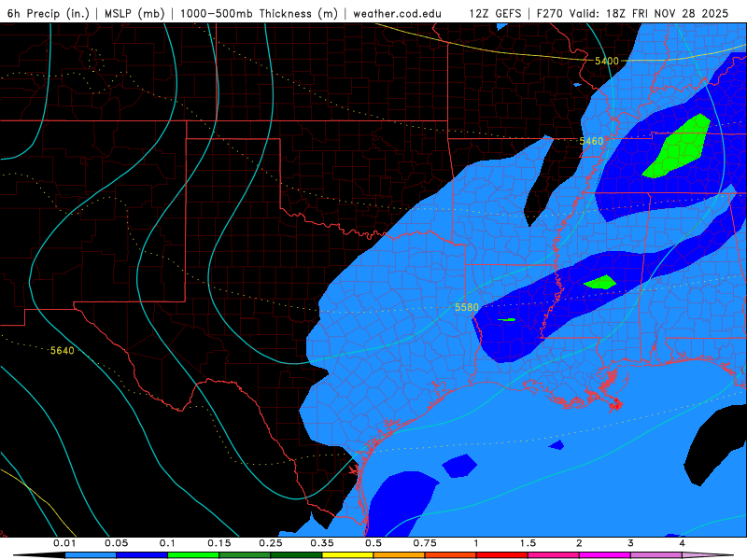This screenshot has height=560, width=747.
Task: Click the '1000-500mb Thickness (m)' header label
Action: [259, 13]
